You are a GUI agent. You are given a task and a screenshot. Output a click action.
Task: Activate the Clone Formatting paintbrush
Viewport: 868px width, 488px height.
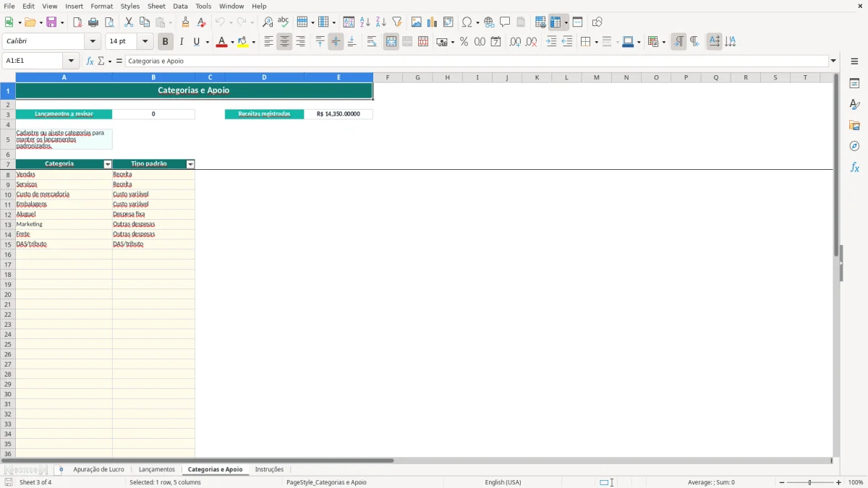186,22
